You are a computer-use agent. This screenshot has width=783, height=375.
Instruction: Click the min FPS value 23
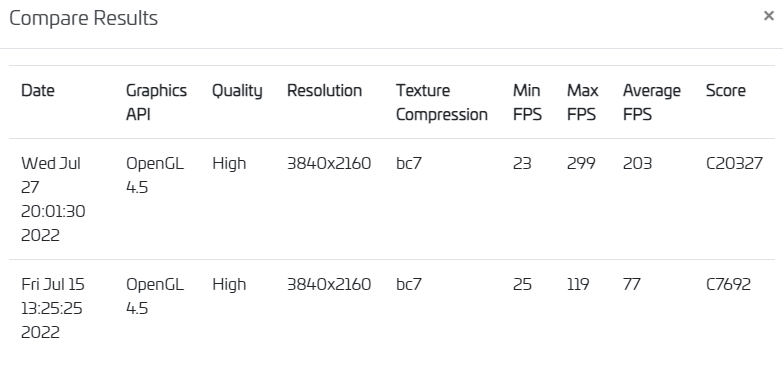coord(522,164)
